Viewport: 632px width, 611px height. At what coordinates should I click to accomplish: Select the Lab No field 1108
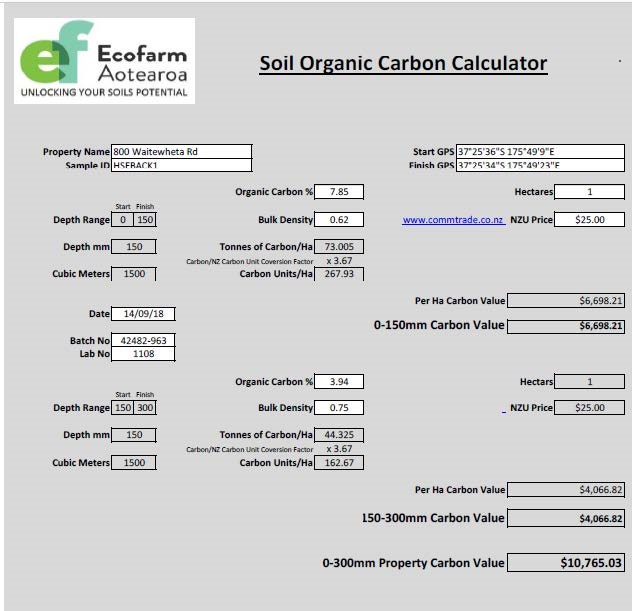(143, 354)
